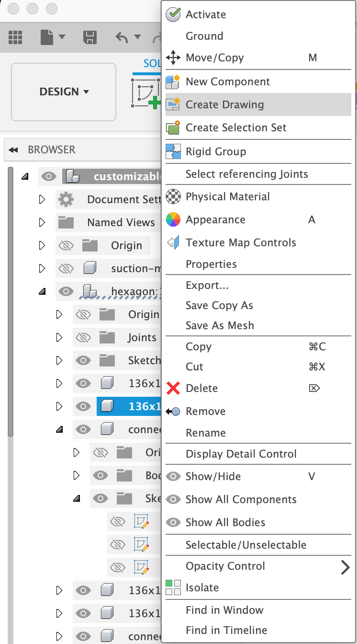Screen dimensions: 357x644
Task: Click the Isolate icon in menu
Action: point(173,587)
